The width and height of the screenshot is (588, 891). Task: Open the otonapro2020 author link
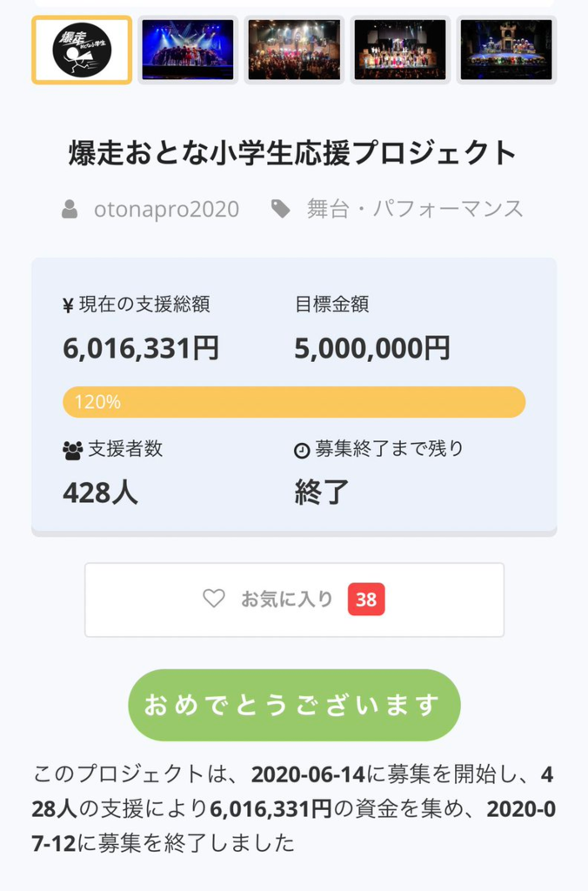166,209
